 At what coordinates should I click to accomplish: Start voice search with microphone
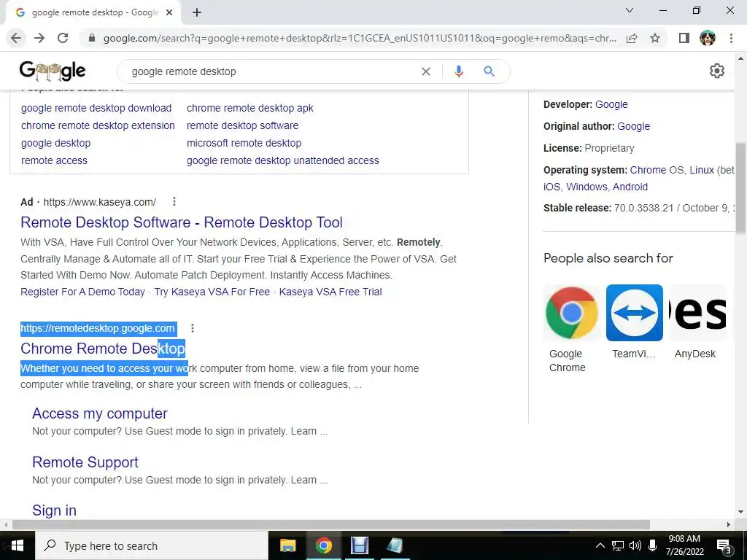click(459, 71)
